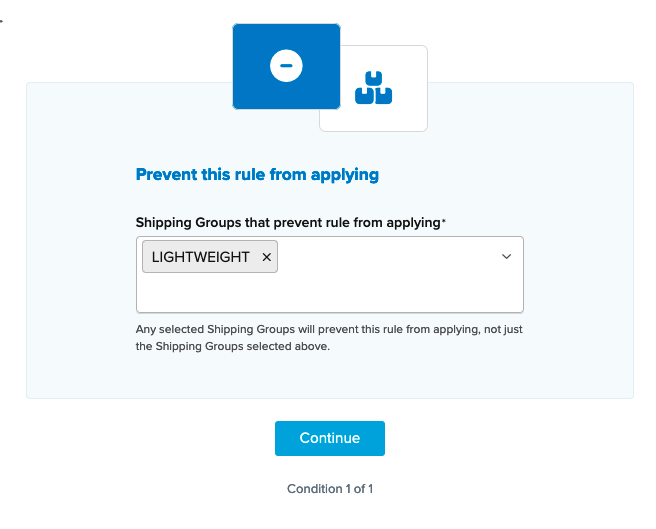Click the Shipping Groups field label
Viewport: 656px width, 529px height.
(288, 222)
